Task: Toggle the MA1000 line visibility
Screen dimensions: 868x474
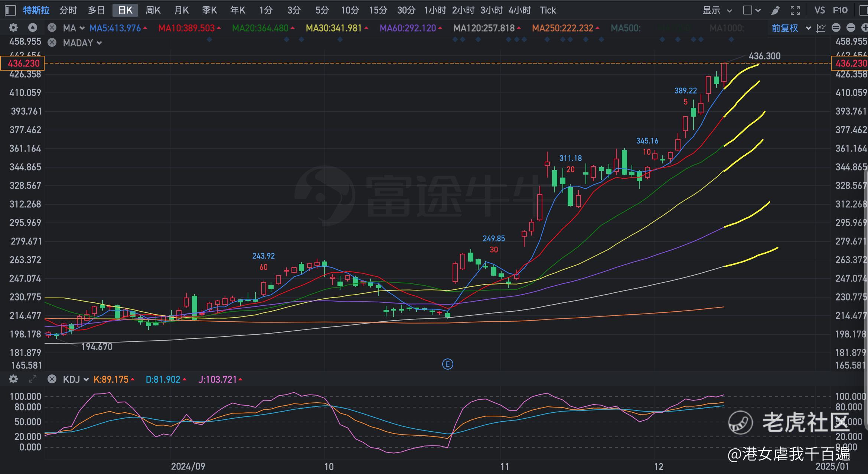Action: point(726,28)
